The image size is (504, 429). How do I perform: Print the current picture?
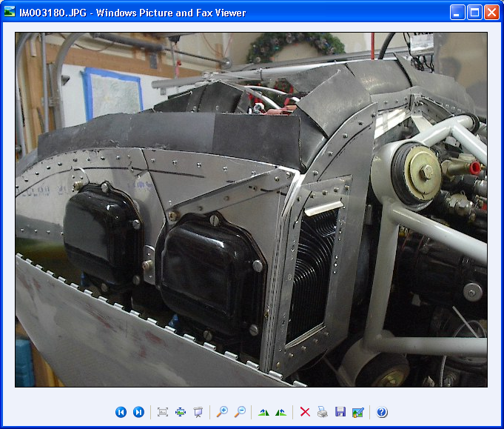(x=323, y=412)
